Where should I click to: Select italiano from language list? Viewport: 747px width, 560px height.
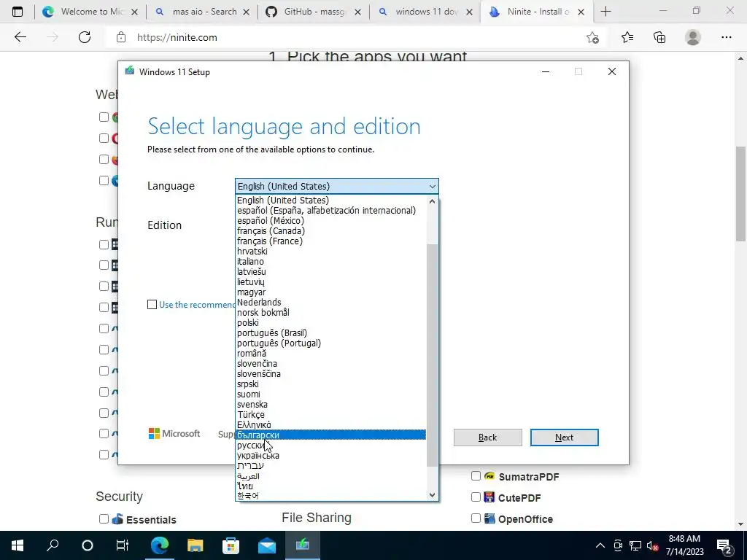click(x=331, y=262)
